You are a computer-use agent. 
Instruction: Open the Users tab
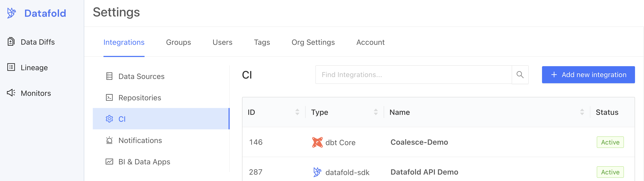(223, 42)
